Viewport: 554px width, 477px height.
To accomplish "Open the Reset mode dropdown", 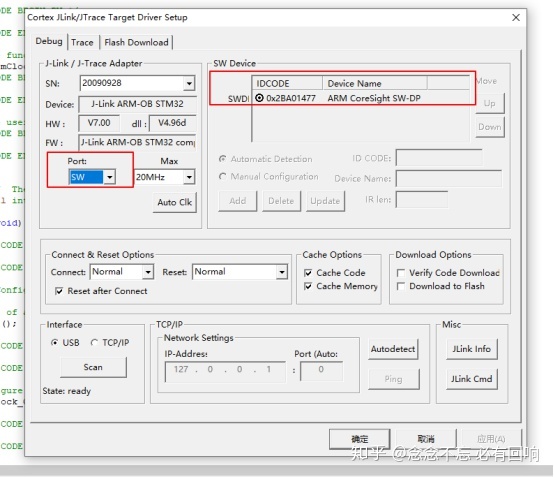I will coord(282,272).
